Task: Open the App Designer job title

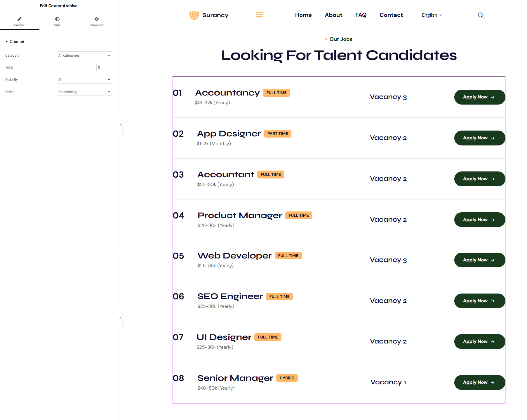Action: coord(229,134)
